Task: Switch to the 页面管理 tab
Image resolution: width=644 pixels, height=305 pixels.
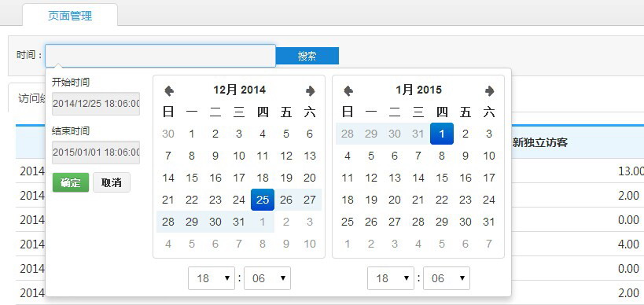Action: 70,16
